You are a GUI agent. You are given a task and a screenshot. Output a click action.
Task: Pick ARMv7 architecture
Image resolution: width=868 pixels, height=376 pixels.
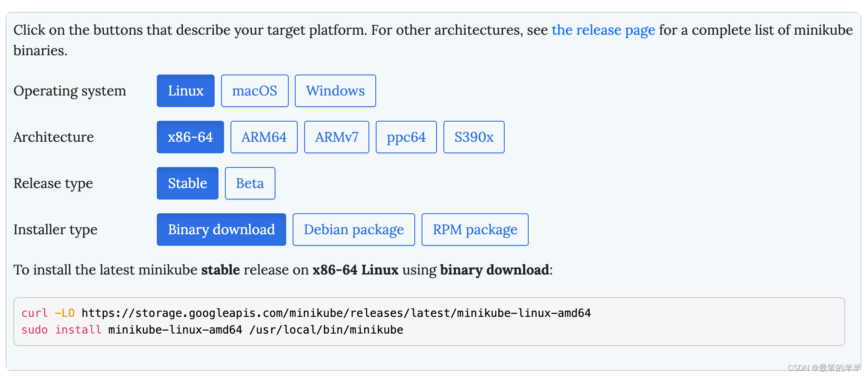coord(337,137)
